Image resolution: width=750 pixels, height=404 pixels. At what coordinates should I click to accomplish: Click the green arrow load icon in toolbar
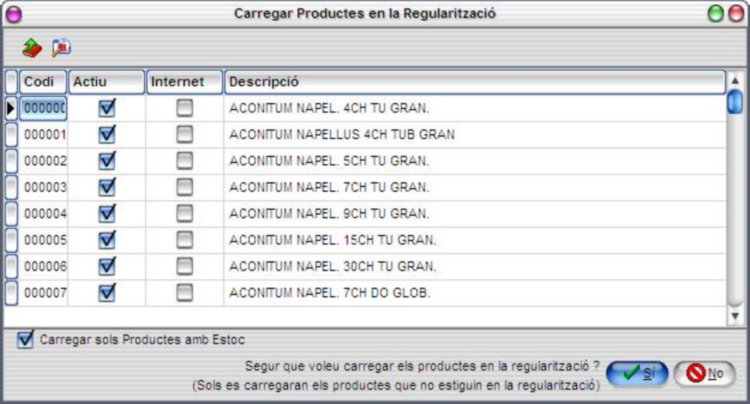tap(32, 48)
